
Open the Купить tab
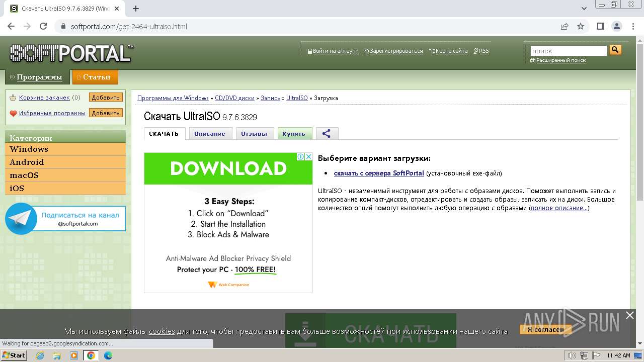[x=294, y=134]
